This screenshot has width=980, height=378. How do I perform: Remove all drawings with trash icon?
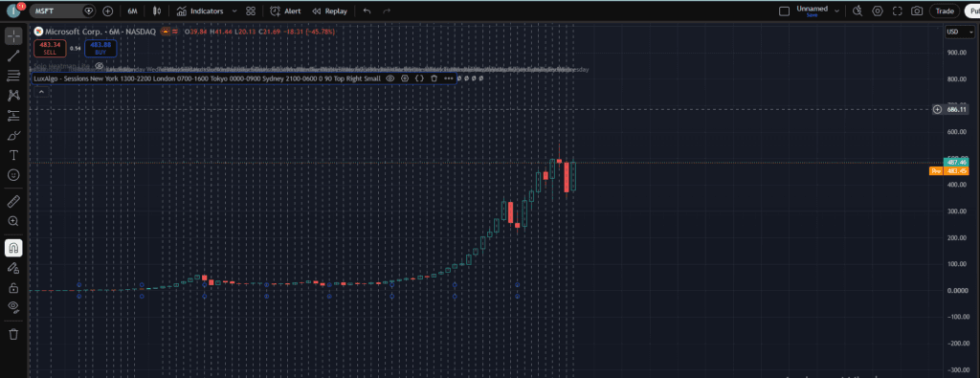(x=13, y=334)
